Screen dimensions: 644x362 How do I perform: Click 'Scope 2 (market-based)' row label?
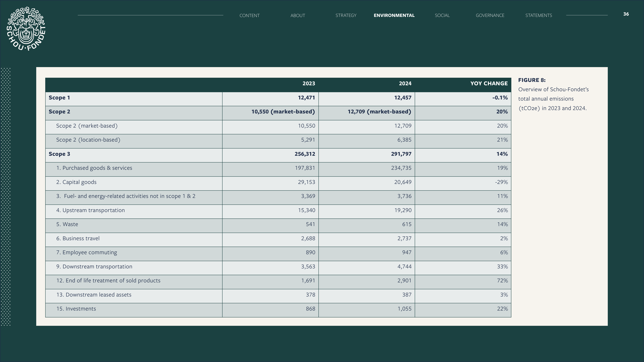87,126
